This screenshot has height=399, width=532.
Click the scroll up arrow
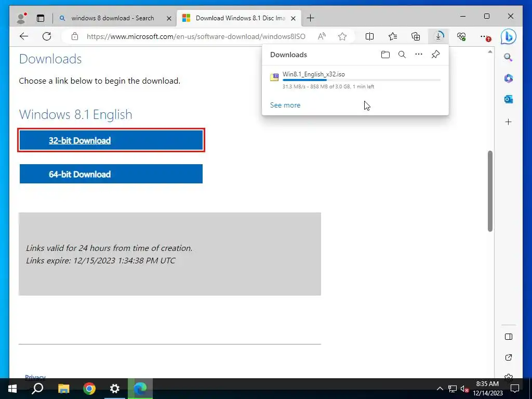(490, 52)
